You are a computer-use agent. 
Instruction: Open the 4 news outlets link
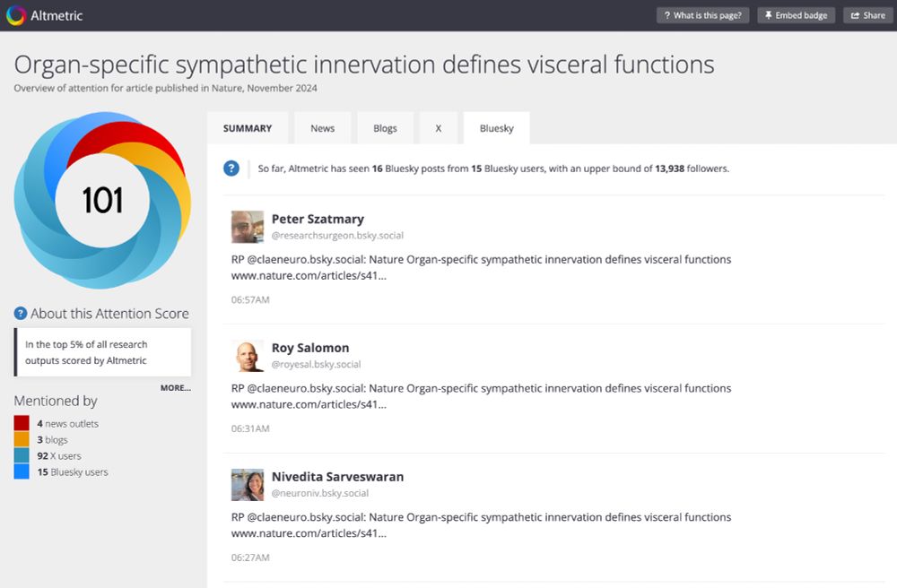point(67,423)
